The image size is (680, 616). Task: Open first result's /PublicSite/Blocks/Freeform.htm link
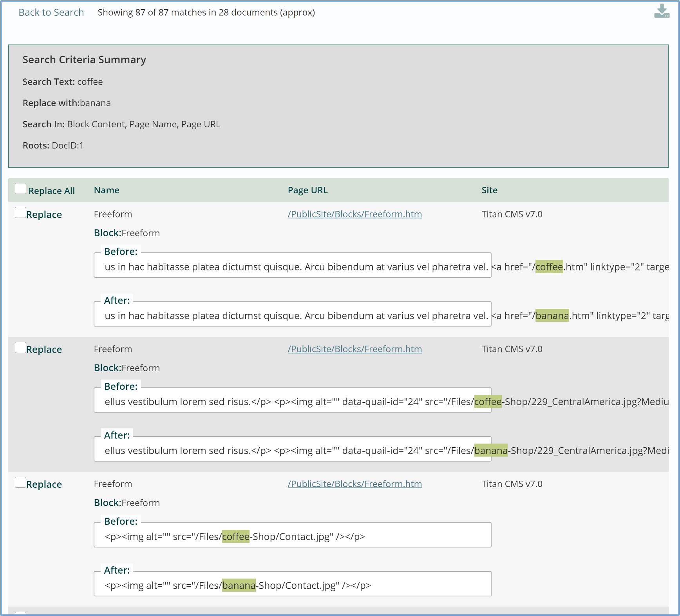[x=354, y=214]
